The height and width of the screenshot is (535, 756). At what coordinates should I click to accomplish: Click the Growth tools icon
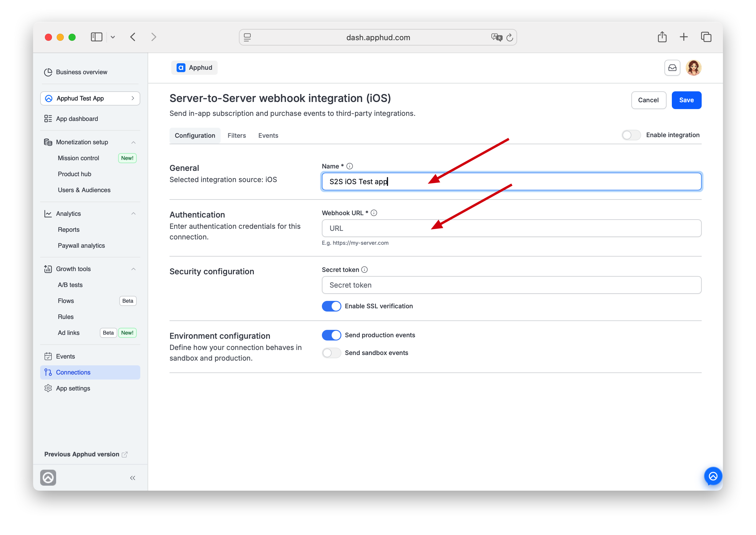coord(48,269)
